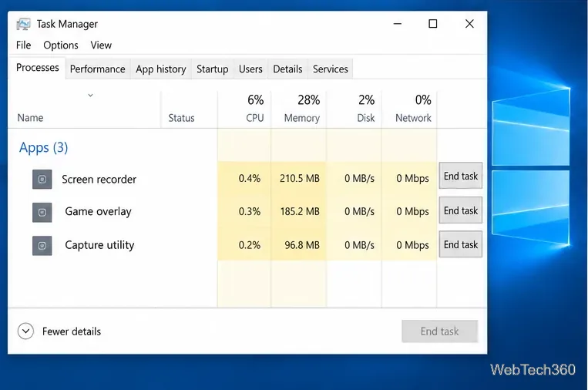The width and height of the screenshot is (588, 390).
Task: Click the sort chevron above Name column
Action: [x=90, y=96]
